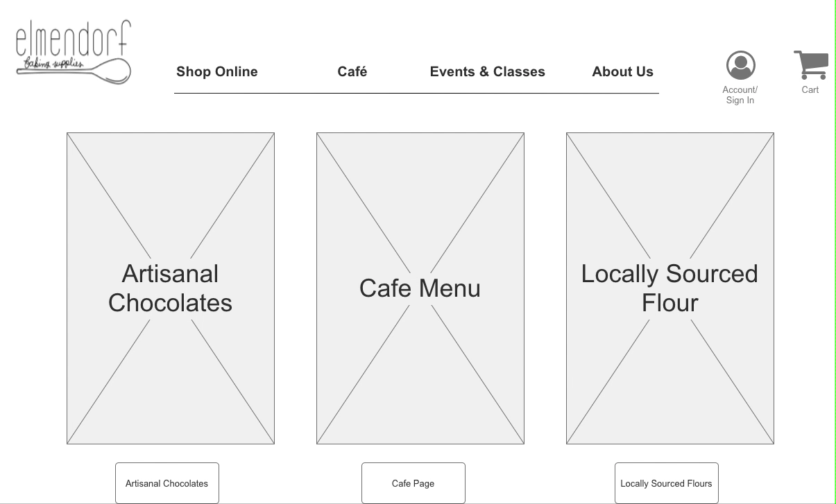This screenshot has height=504, width=836.
Task: Click the Locally Sourced Flours button
Action: 667,483
